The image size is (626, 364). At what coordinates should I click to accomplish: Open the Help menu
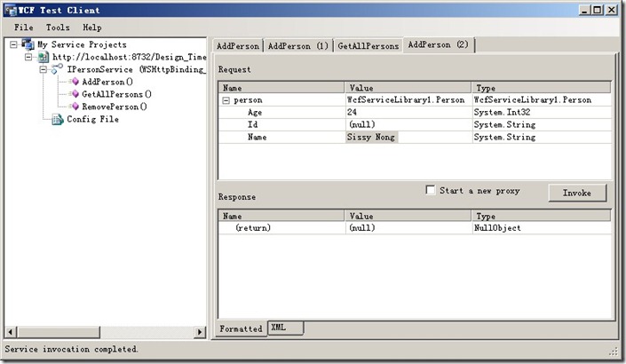(91, 28)
